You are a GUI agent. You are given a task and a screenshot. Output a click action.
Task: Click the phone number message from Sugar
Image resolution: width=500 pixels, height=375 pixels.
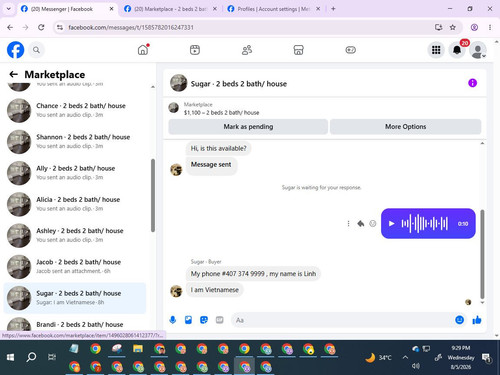(253, 274)
